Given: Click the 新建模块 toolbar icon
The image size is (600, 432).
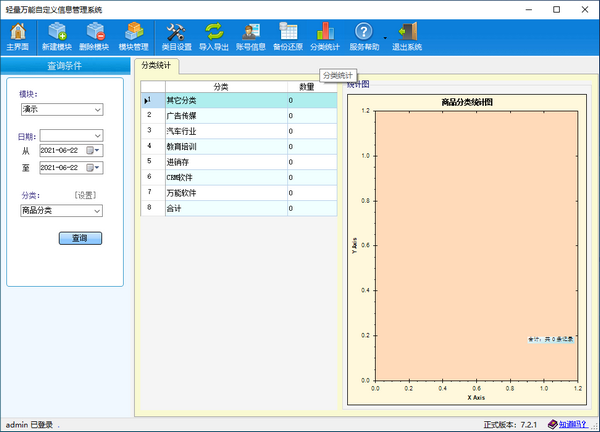Looking at the screenshot, I should click(57, 37).
